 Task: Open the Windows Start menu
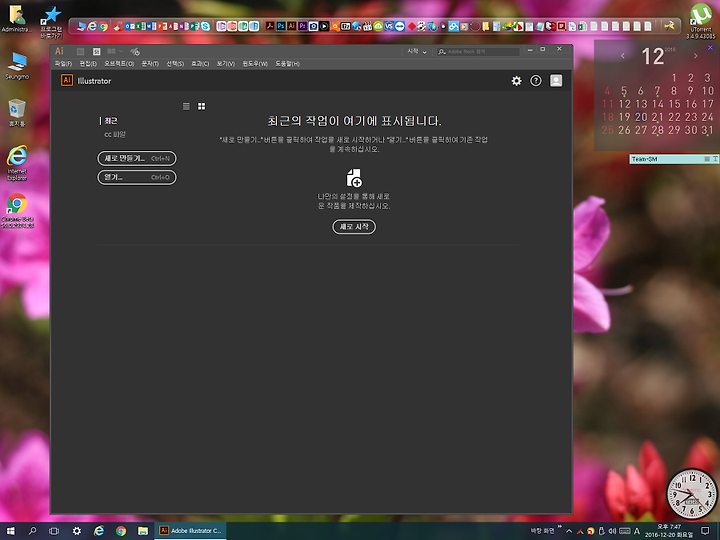coord(10,531)
